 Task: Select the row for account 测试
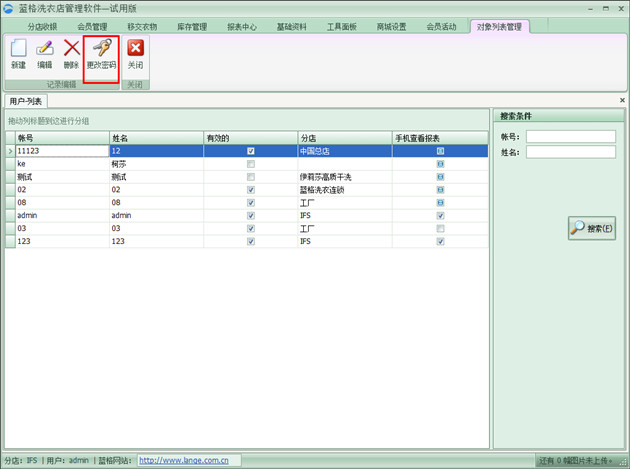(x=60, y=177)
